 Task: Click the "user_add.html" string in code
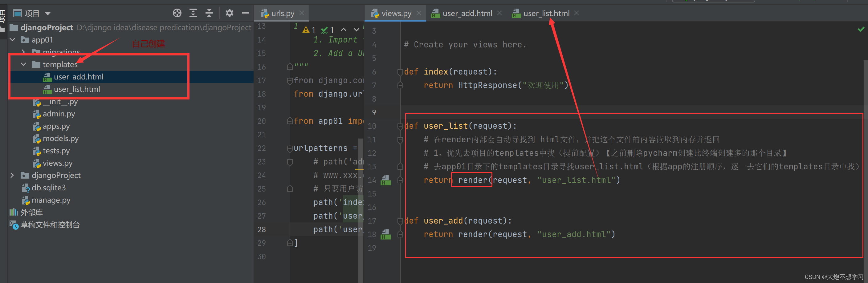point(574,234)
